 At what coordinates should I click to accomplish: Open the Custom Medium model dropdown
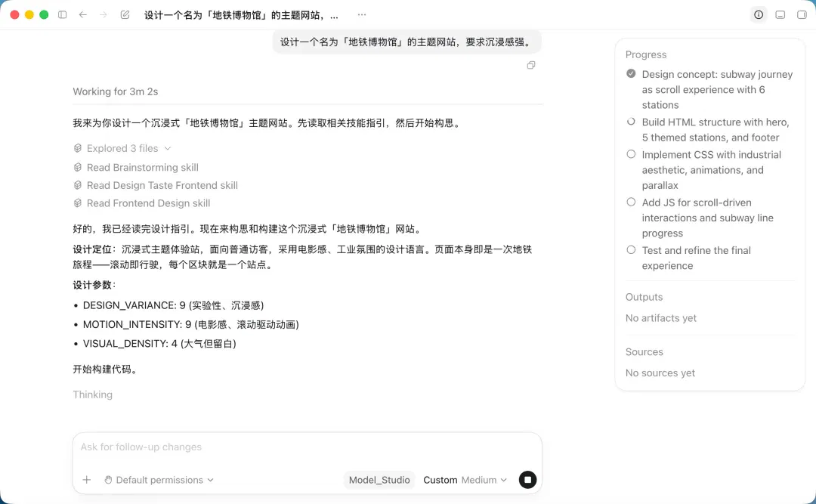[465, 480]
